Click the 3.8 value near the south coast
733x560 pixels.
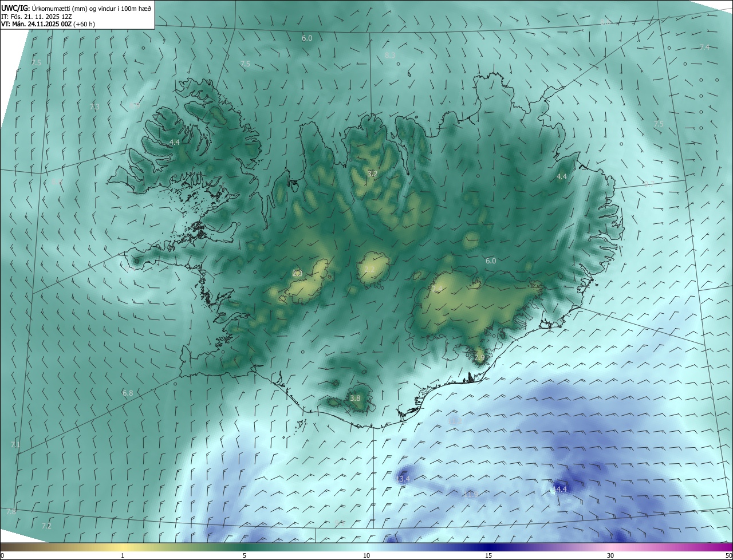(355, 398)
